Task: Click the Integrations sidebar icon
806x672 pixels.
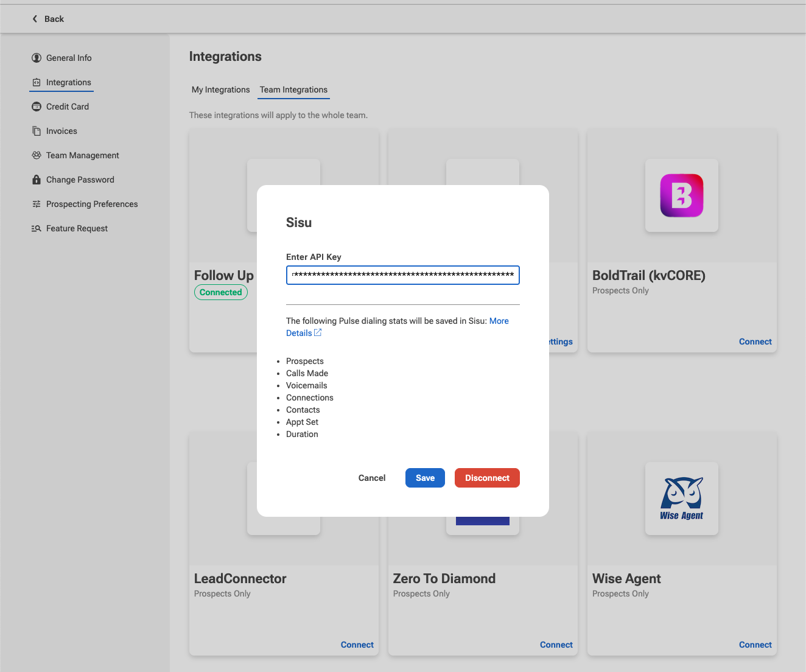Action: (37, 82)
